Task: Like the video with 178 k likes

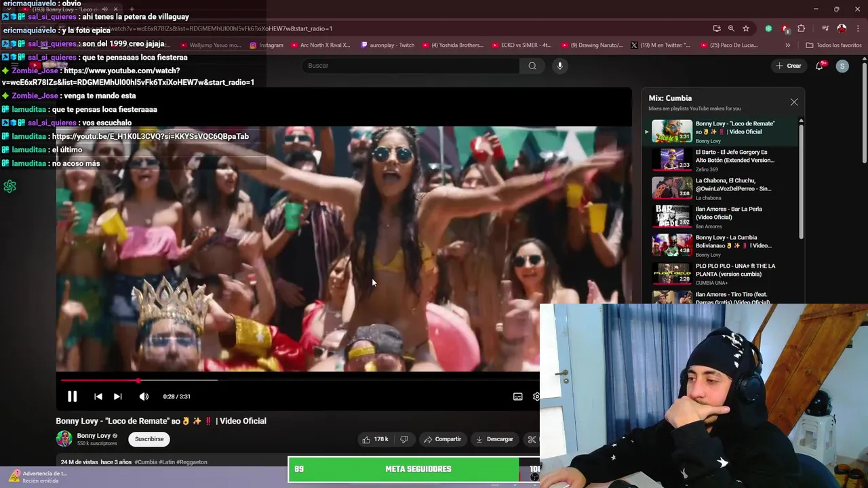Action: click(x=376, y=439)
